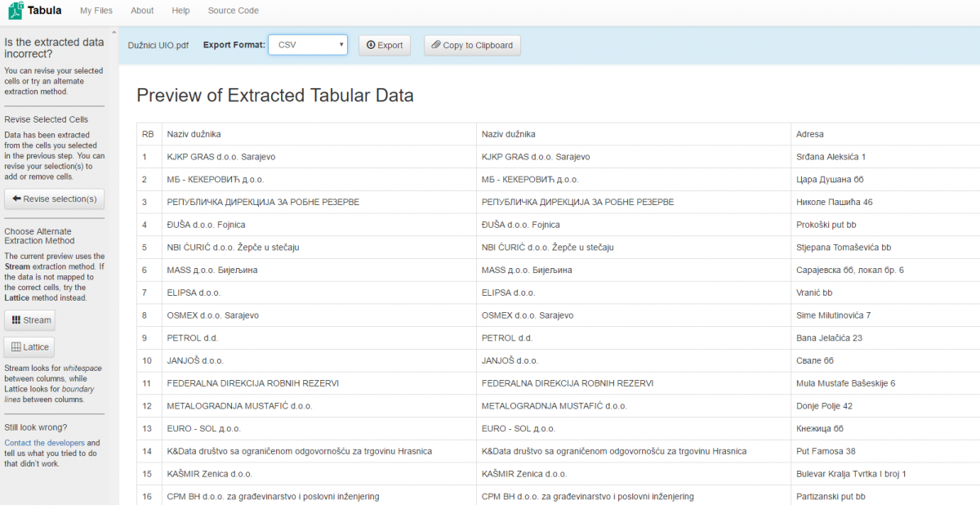Screen dimensions: 980x505
Task: Open the Help menu item
Action: coord(180,11)
